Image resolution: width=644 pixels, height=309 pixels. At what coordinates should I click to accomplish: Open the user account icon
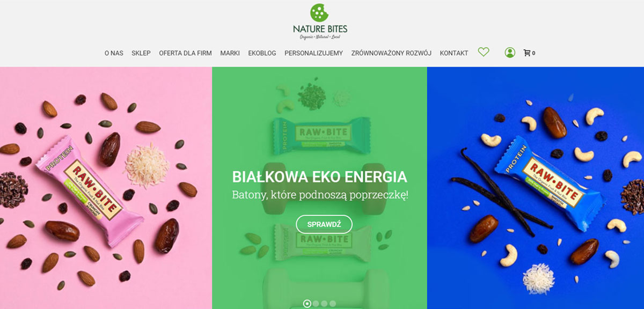click(510, 53)
